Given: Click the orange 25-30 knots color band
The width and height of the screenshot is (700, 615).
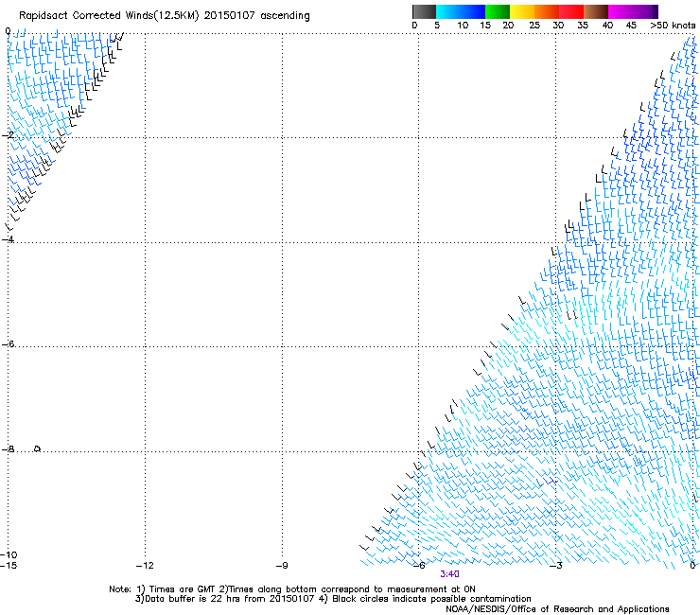Looking at the screenshot, I should 547,11.
